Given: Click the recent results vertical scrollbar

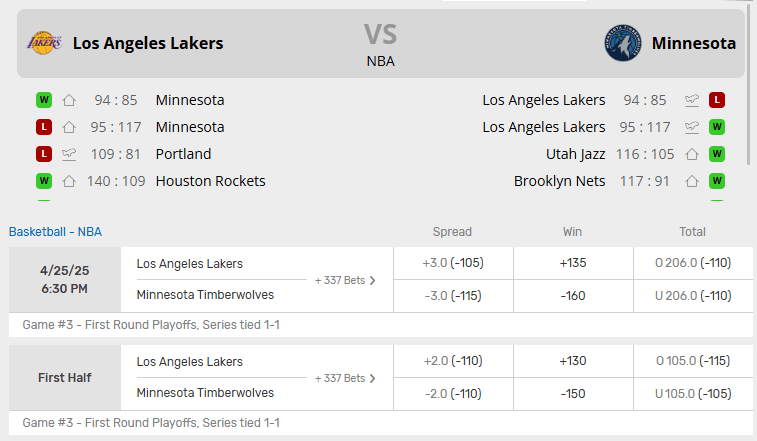Looking at the screenshot, I should (749, 87).
